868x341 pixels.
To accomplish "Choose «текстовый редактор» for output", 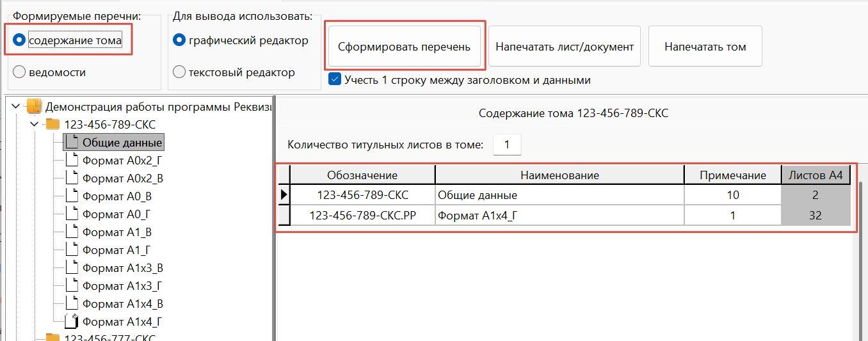I will pyautogui.click(x=179, y=72).
